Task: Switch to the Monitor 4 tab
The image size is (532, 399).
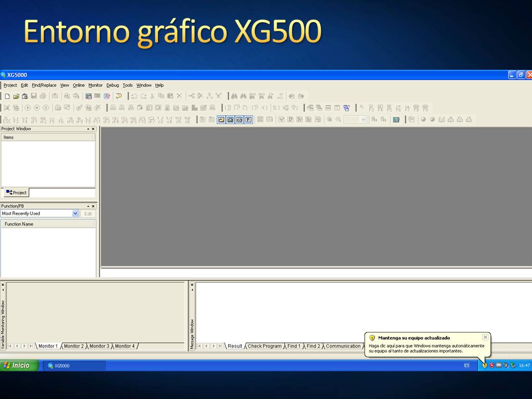Action: pyautogui.click(x=125, y=346)
